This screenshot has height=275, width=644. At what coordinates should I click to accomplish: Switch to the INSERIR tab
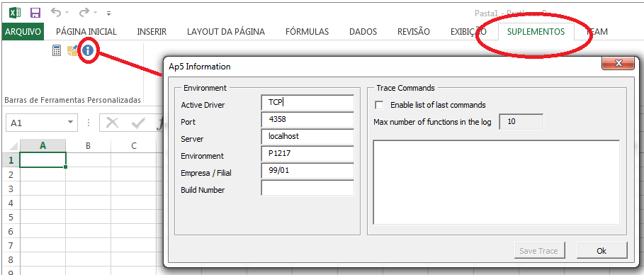[x=152, y=32]
